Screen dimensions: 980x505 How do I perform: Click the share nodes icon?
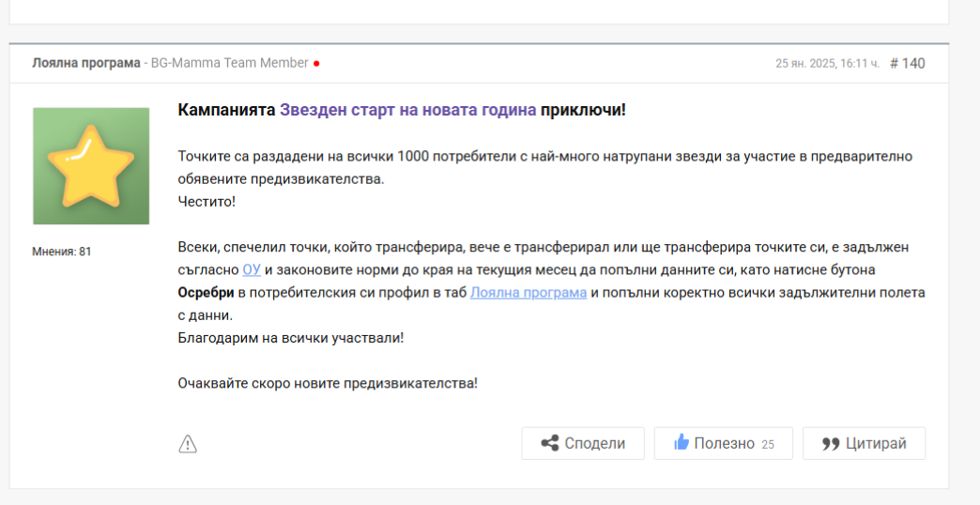tap(550, 444)
